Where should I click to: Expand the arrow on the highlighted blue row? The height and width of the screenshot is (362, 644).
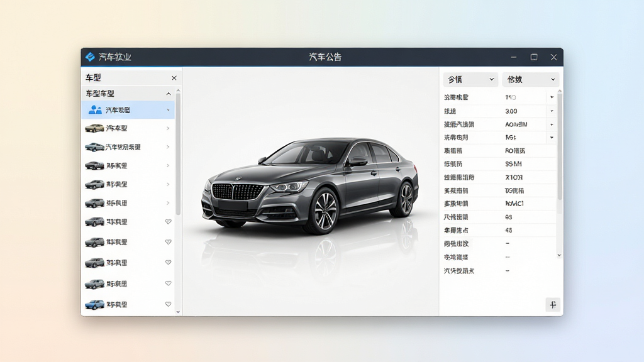coord(168,110)
